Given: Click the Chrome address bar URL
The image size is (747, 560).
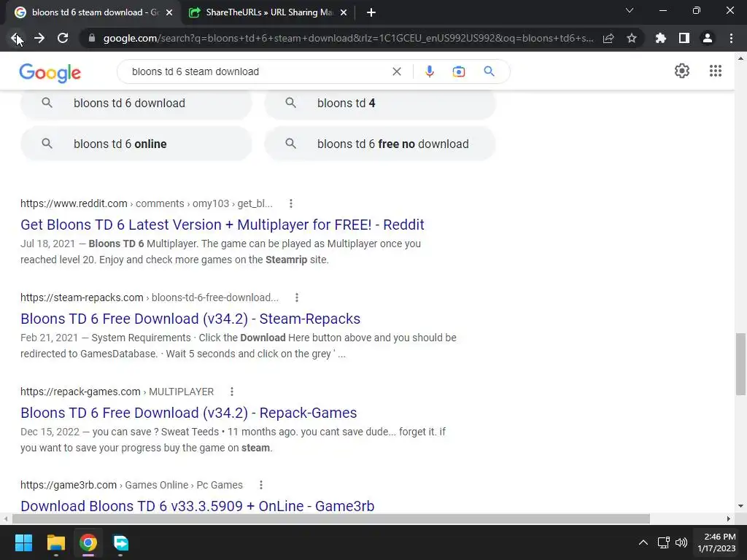Looking at the screenshot, I should tap(348, 38).
